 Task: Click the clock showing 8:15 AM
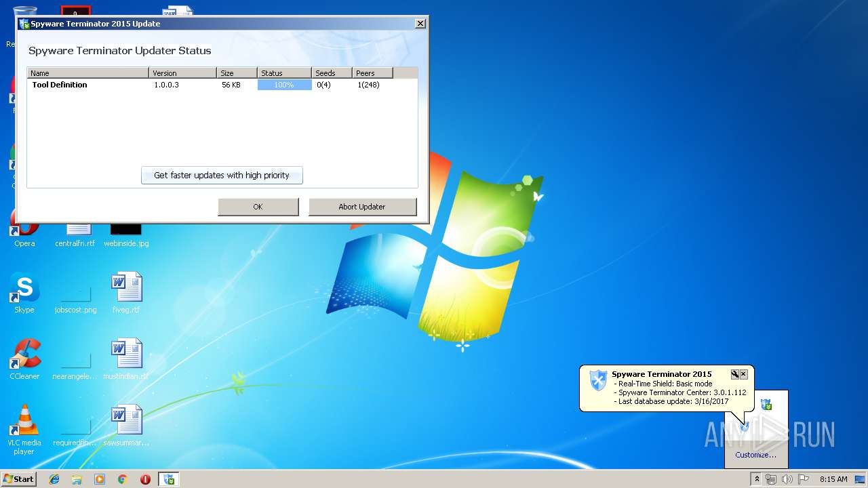pyautogui.click(x=833, y=479)
